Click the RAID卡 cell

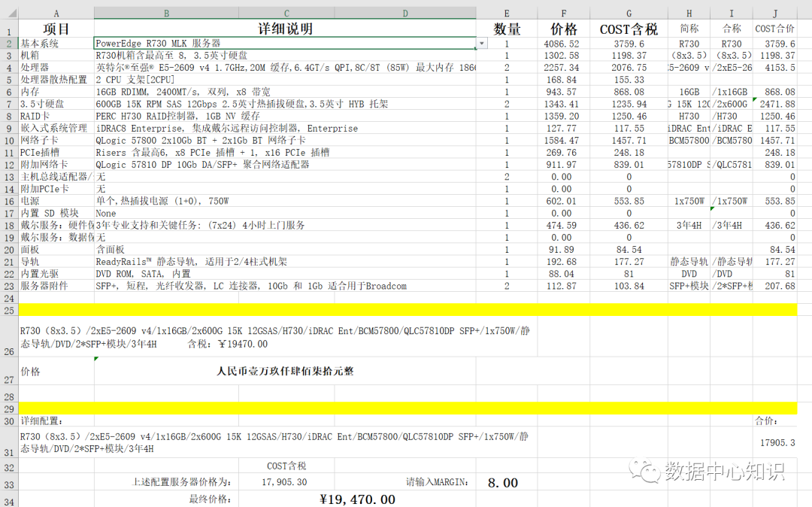[56, 116]
